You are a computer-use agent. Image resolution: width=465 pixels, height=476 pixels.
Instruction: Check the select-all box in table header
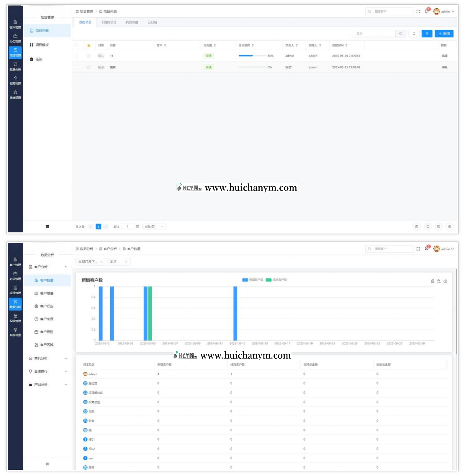[x=77, y=45]
